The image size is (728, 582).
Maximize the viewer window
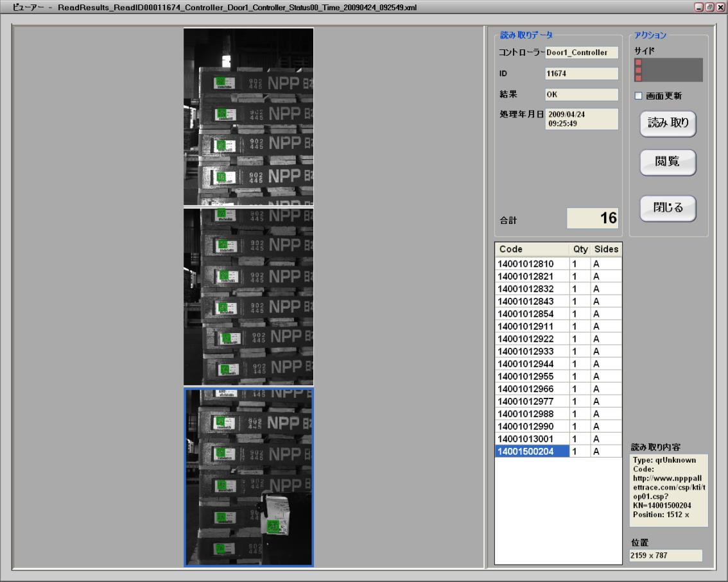710,7
